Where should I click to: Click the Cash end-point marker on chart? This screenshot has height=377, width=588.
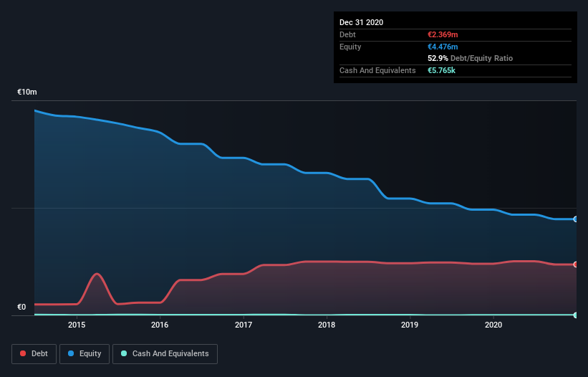(576, 315)
